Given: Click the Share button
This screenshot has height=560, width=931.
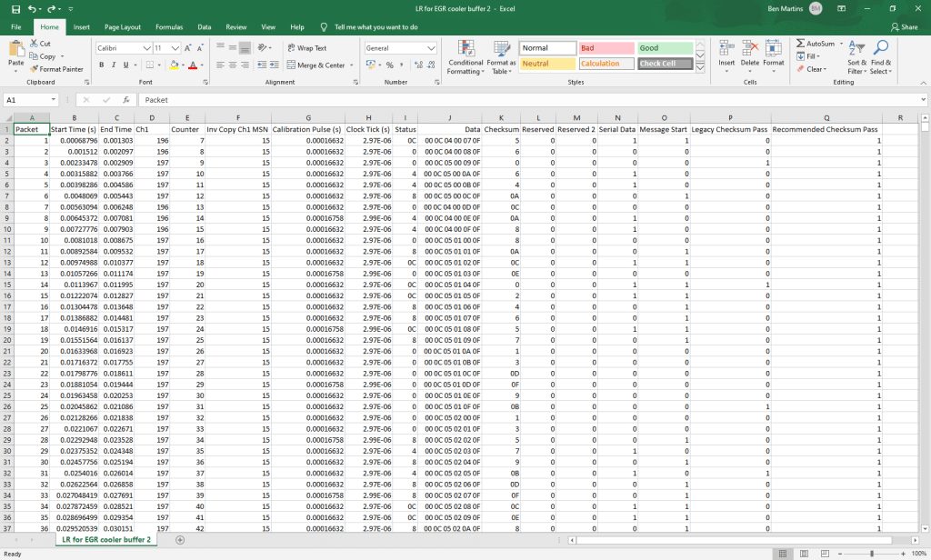Looking at the screenshot, I should point(904,26).
